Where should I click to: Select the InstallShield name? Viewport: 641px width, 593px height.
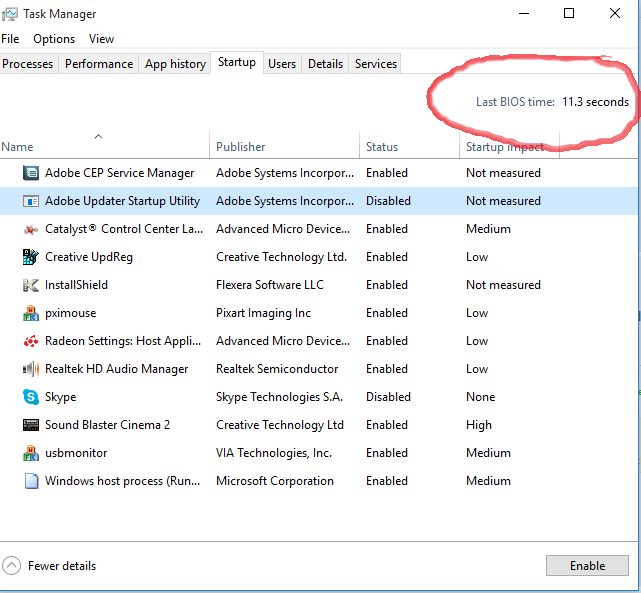(x=76, y=285)
